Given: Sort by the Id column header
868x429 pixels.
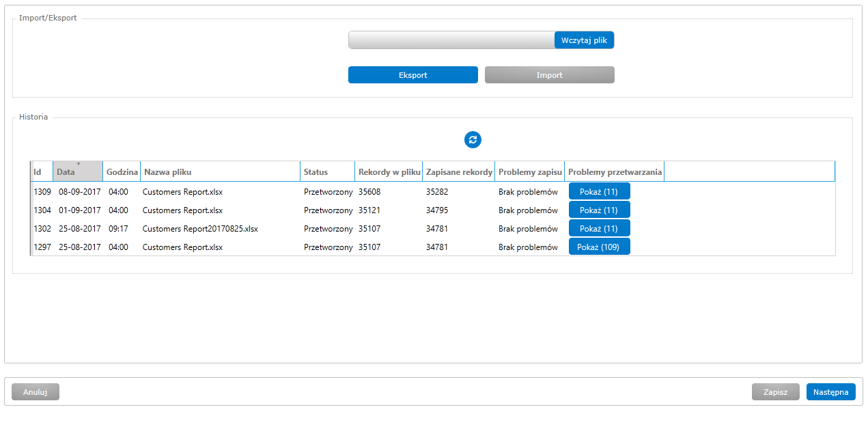Looking at the screenshot, I should point(41,172).
